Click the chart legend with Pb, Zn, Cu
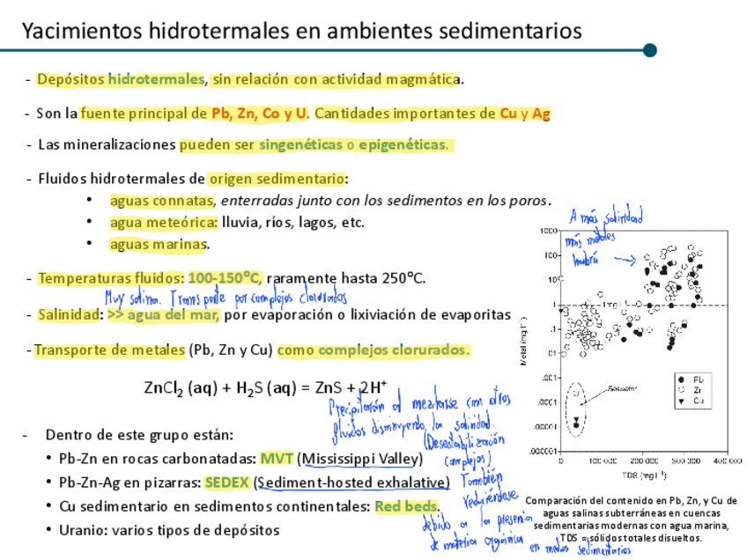The width and height of the screenshot is (747, 560). 692,390
